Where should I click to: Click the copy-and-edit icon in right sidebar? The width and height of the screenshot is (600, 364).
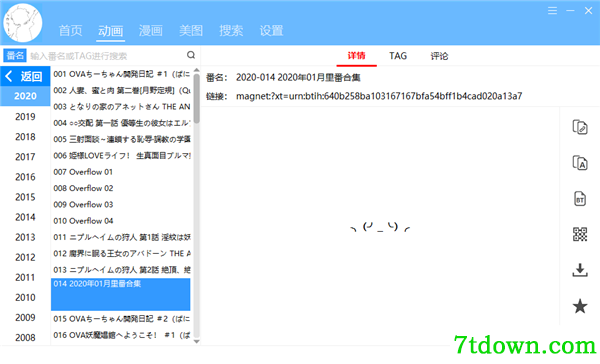(580, 127)
